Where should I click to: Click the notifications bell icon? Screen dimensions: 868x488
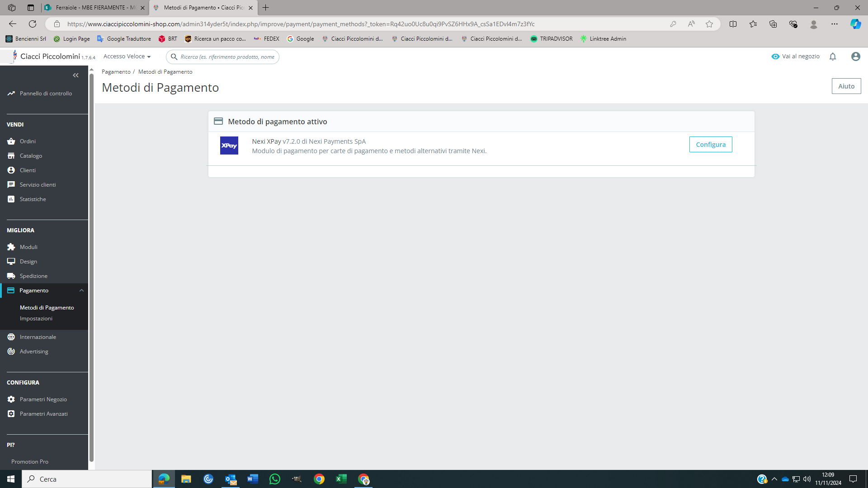coord(833,56)
